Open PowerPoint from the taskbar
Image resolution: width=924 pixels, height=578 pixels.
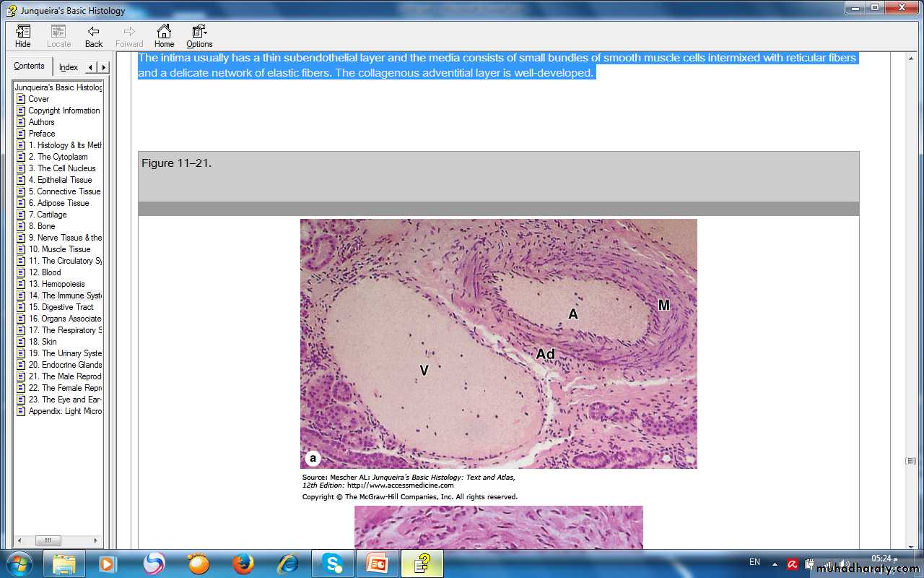point(377,563)
